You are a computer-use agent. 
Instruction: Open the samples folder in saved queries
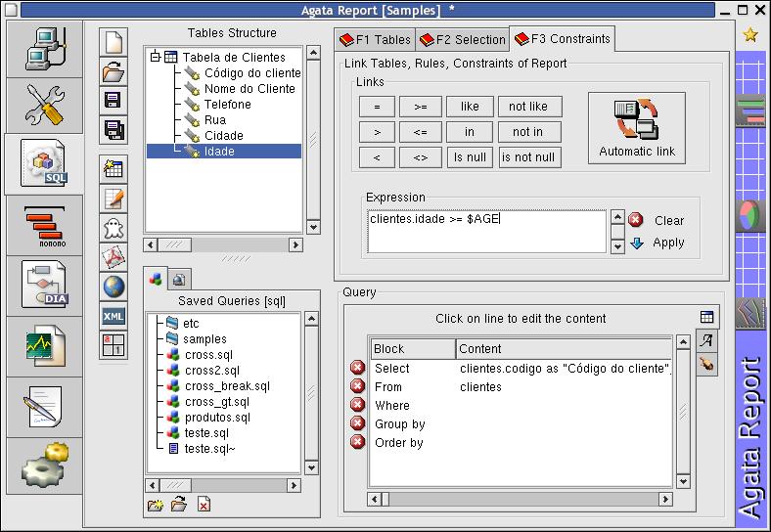[x=204, y=338]
